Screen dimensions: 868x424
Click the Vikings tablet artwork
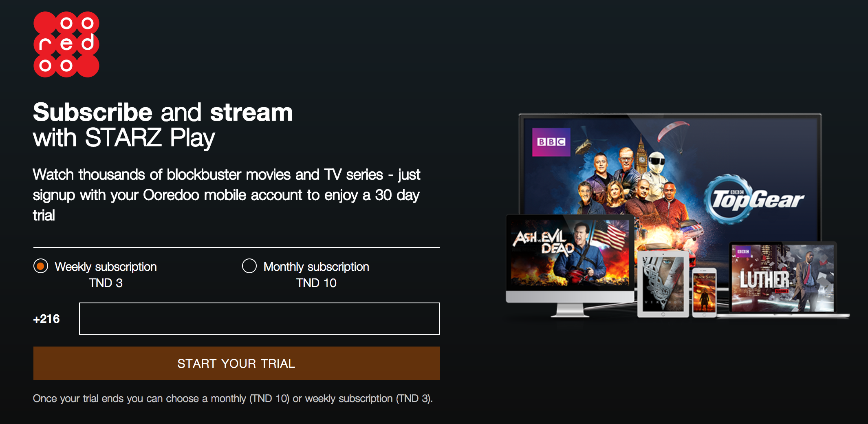tap(663, 283)
